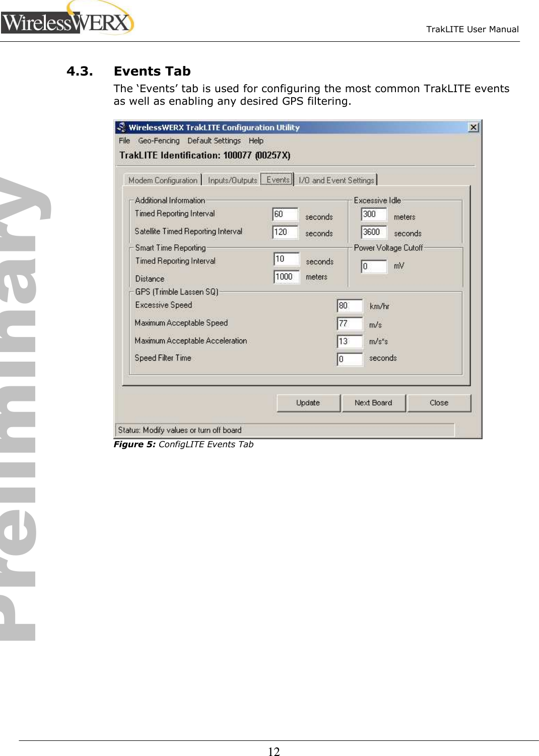This screenshot has height=756, width=539.
Task: Open the Default Settings menu
Action: [x=214, y=141]
